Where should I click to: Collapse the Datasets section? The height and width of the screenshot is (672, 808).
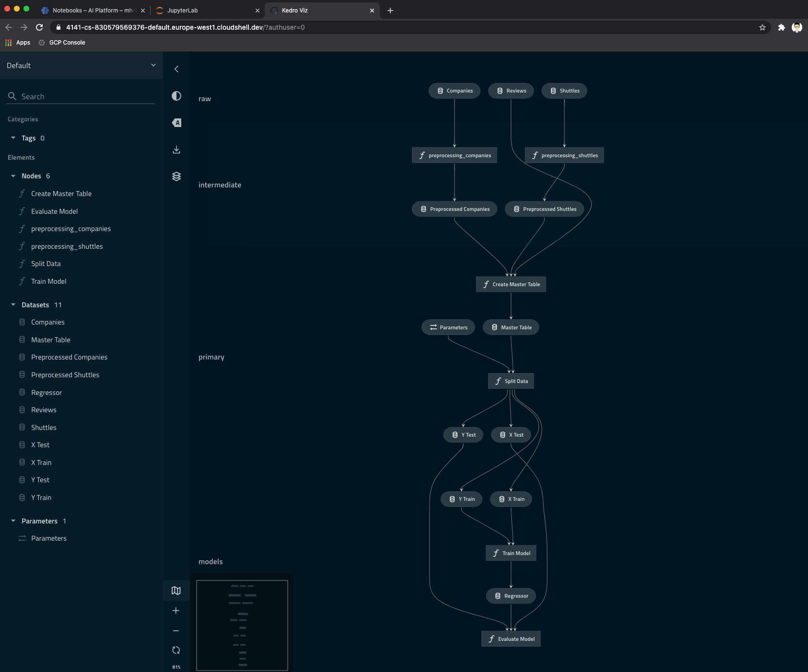point(13,305)
